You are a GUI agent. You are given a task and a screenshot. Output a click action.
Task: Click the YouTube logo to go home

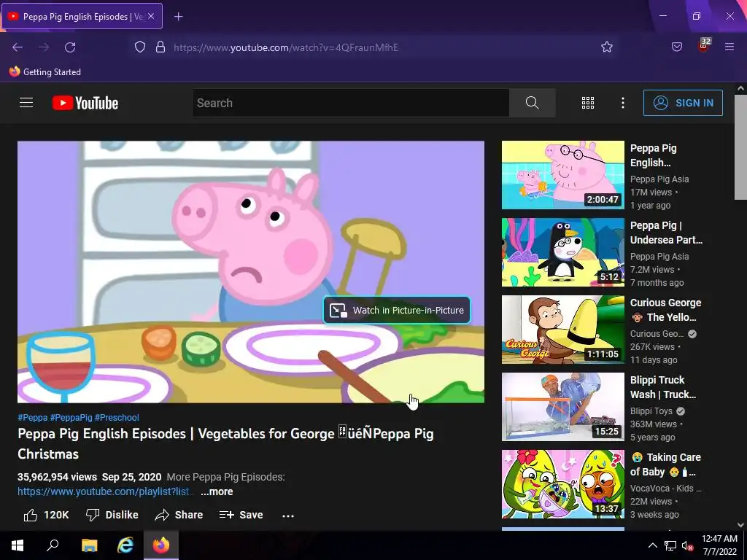click(85, 103)
